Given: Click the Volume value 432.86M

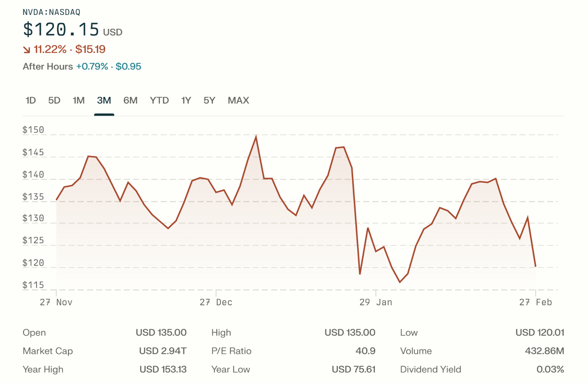Looking at the screenshot, I should pyautogui.click(x=545, y=351).
